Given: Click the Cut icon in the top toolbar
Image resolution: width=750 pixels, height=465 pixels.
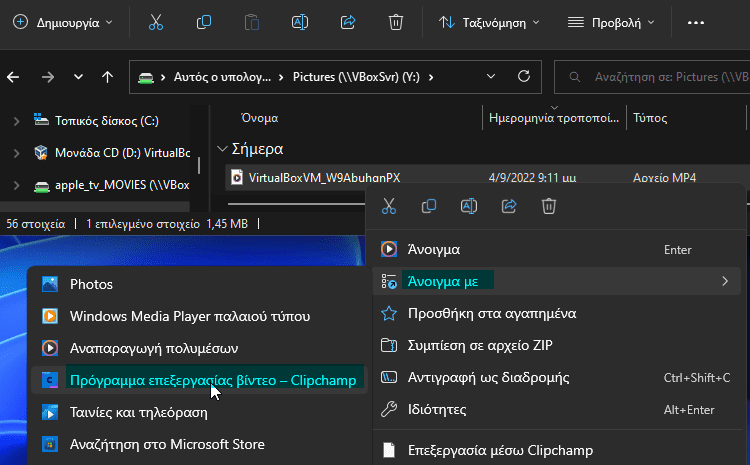Looking at the screenshot, I should 156,22.
